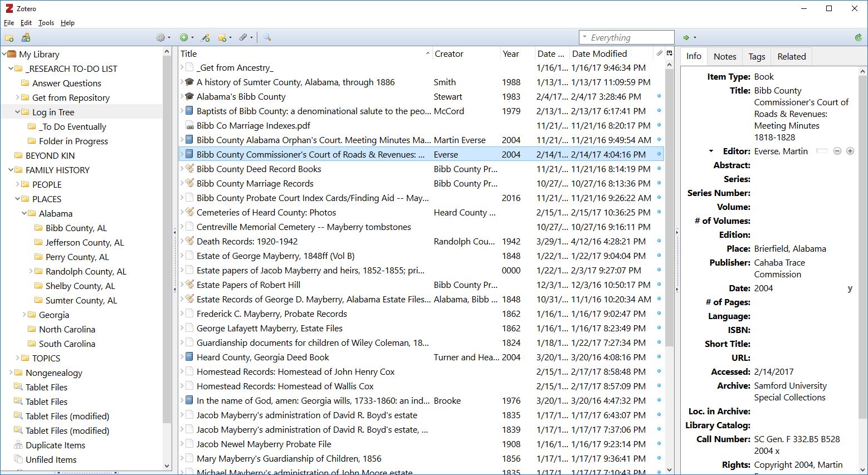The height and width of the screenshot is (475, 868).
Task: Select the Tablet Files (modified) collection above Duplicate Items
Action: coord(67,430)
